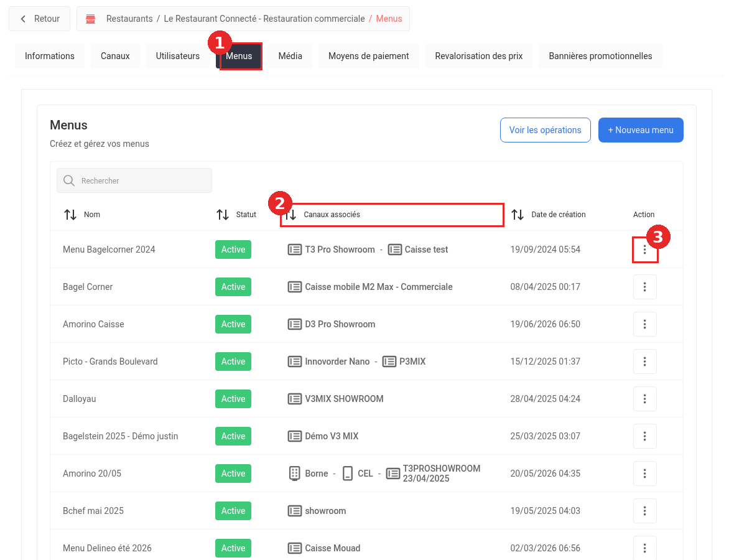734x560 pixels.
Task: Open three-dot actions menu for Dalloyau
Action: pyautogui.click(x=644, y=399)
